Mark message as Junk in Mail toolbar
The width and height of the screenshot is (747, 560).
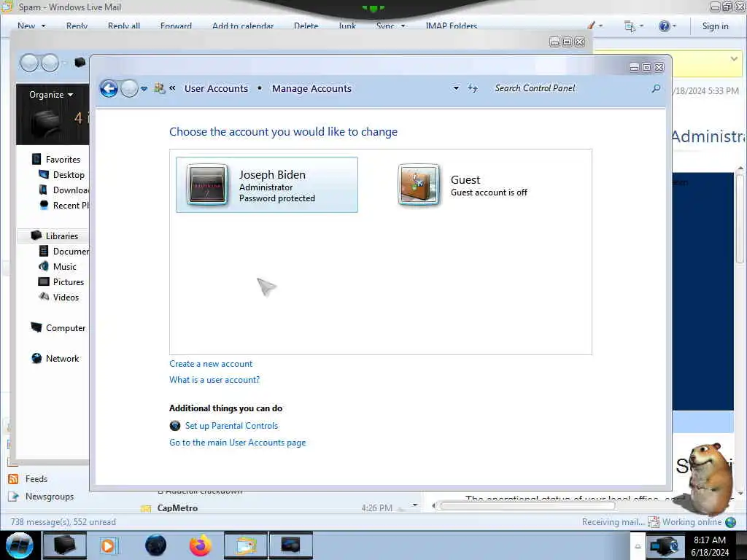pyautogui.click(x=347, y=26)
